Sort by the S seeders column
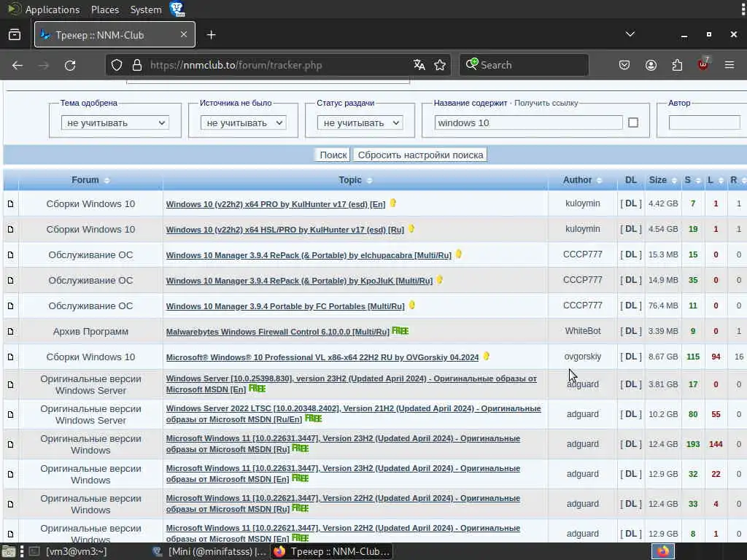The width and height of the screenshot is (747, 560). click(687, 180)
